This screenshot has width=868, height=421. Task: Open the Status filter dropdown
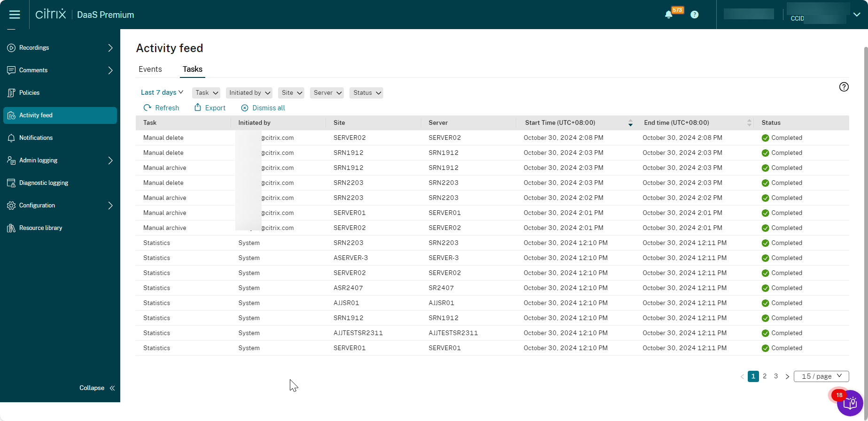coord(366,93)
